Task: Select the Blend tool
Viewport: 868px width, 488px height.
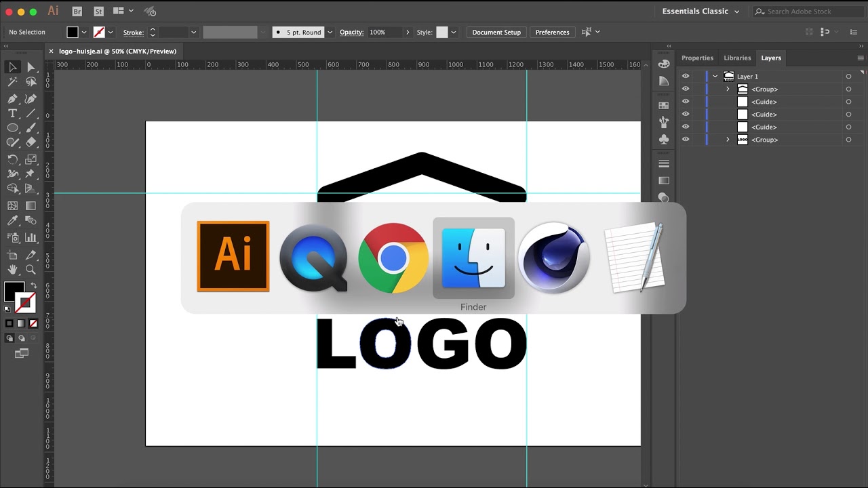Action: point(31,221)
